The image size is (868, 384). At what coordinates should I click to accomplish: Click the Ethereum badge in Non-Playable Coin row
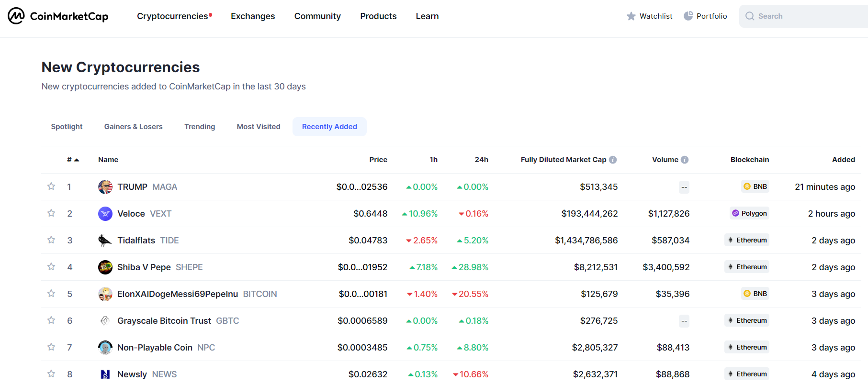click(747, 347)
